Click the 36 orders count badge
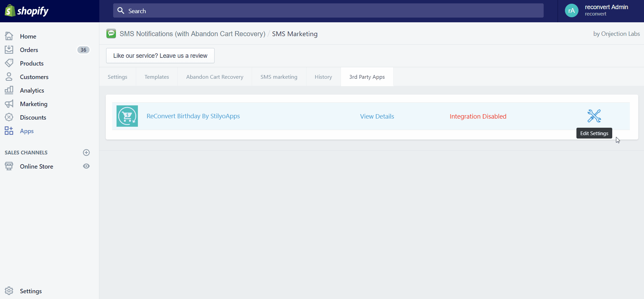The image size is (644, 299). click(83, 50)
